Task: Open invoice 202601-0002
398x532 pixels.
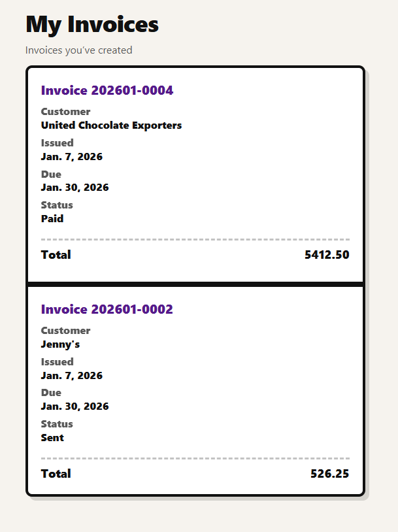Action: point(107,309)
